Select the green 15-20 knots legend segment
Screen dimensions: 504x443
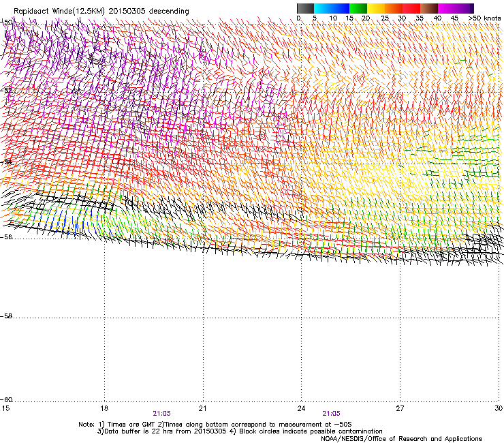(358, 8)
